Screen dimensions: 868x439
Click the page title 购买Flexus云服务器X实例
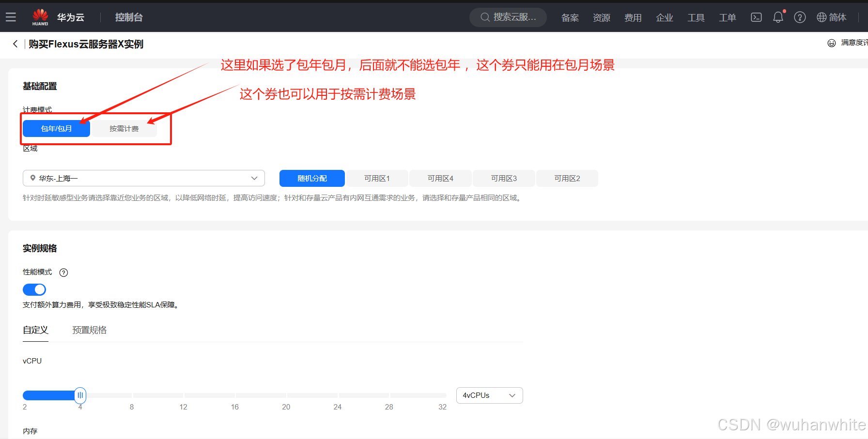[86, 44]
